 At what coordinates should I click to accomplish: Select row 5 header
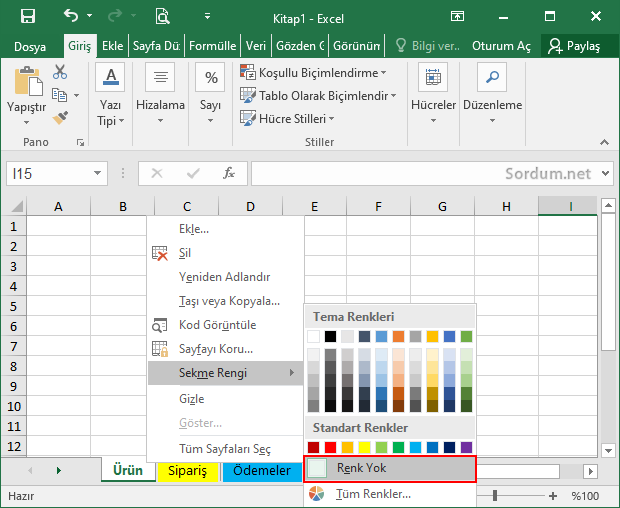coord(13,306)
